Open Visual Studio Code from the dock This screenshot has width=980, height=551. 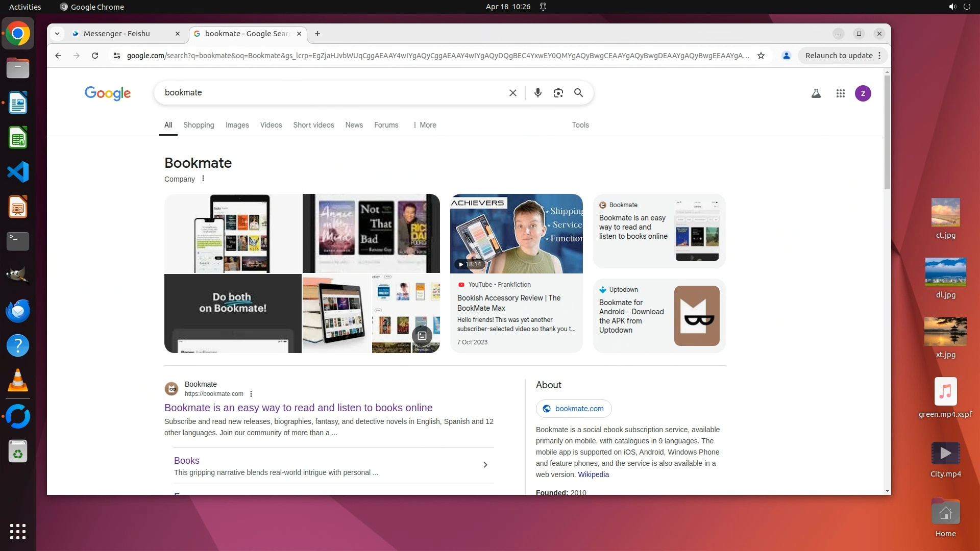18,172
